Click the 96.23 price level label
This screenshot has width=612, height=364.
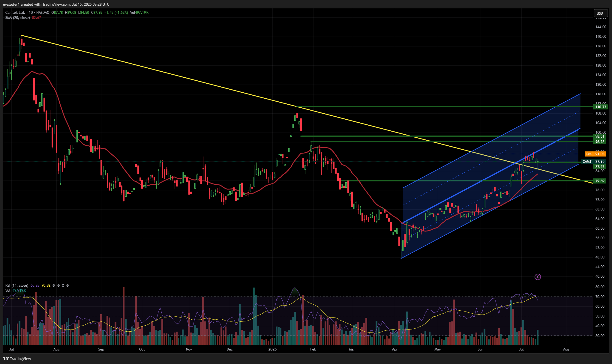pos(600,142)
